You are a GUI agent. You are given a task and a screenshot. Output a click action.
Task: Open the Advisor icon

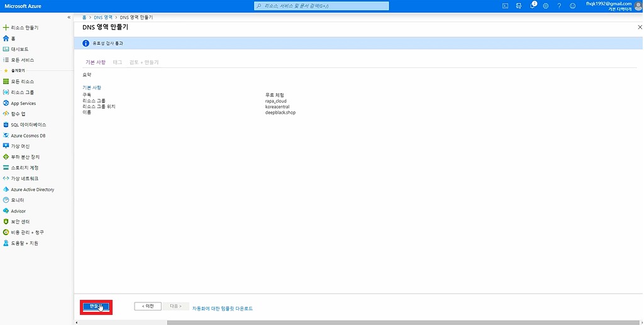click(x=6, y=211)
